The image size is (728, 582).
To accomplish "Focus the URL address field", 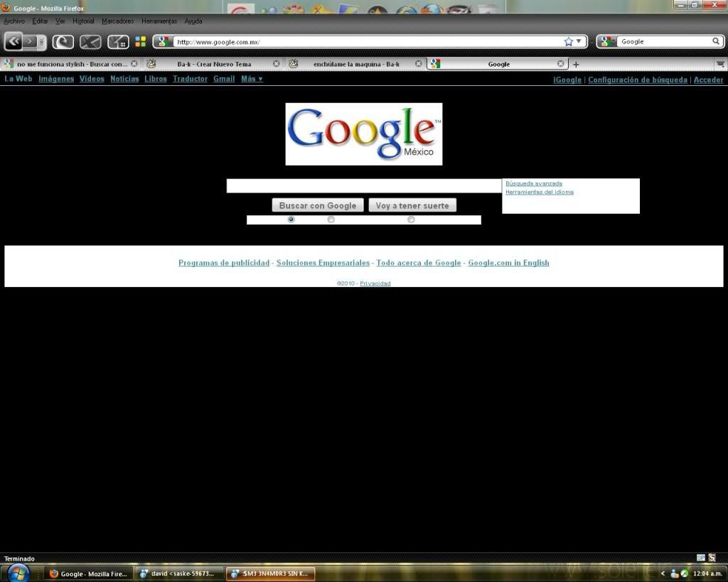I will [x=368, y=42].
